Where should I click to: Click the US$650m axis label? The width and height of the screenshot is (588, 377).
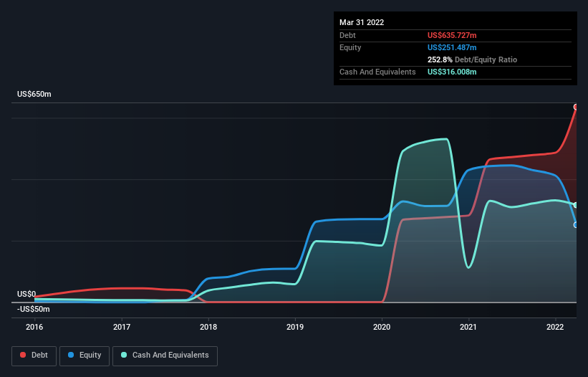[x=34, y=94]
